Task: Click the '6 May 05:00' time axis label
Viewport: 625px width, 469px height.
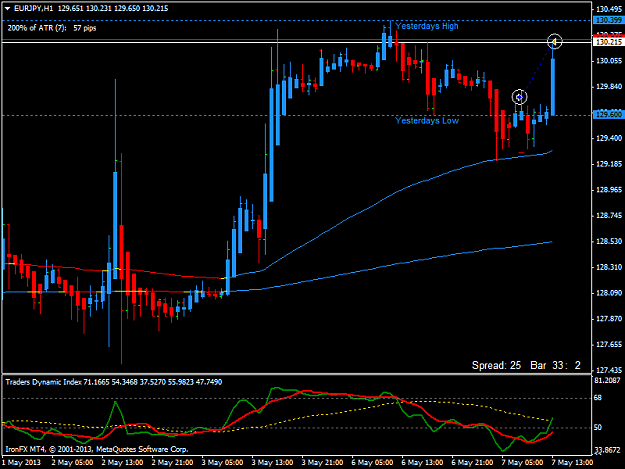Action: (372, 462)
